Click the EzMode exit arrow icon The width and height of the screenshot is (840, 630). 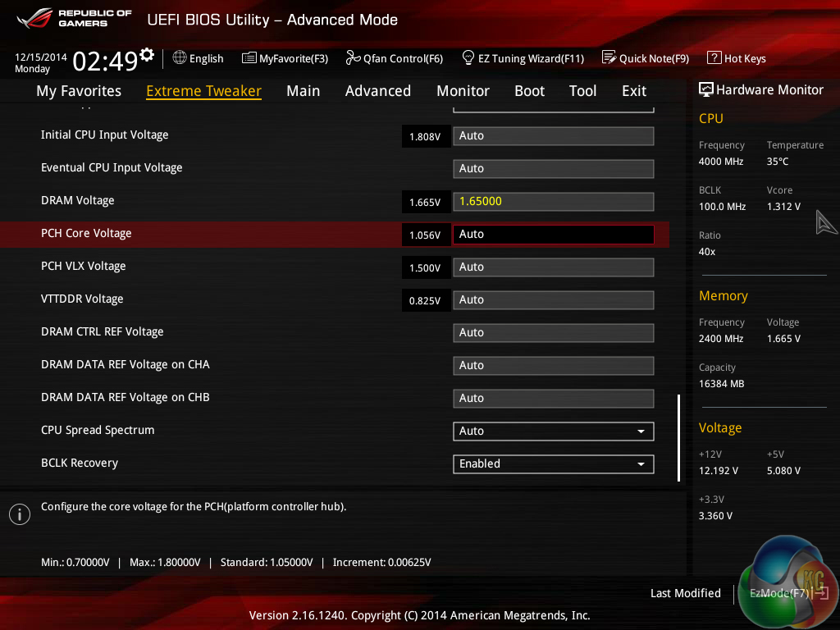(821, 593)
